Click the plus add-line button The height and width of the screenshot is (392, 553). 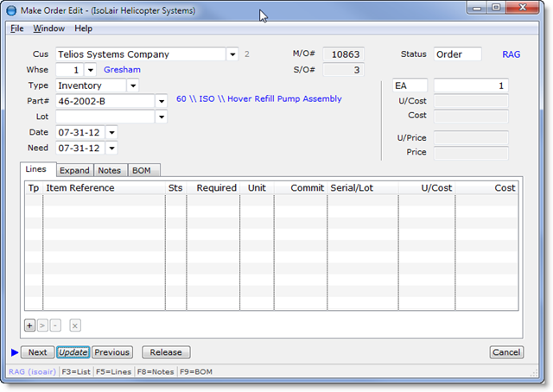click(x=29, y=326)
